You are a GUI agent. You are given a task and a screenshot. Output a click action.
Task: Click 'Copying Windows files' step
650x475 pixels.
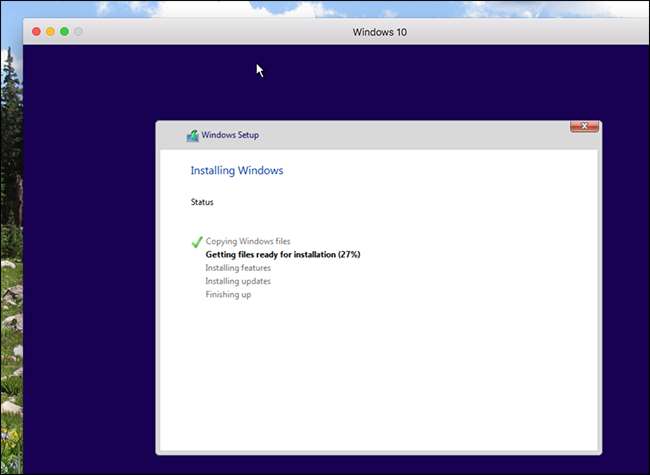(248, 241)
